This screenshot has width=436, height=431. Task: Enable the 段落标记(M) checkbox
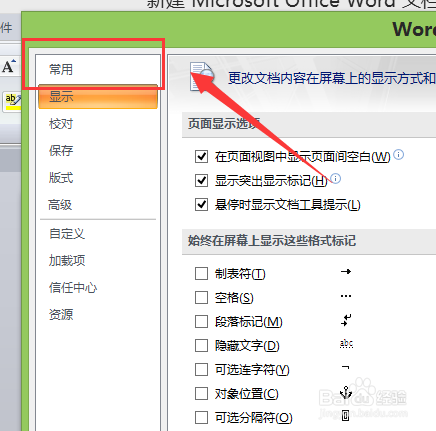click(201, 322)
